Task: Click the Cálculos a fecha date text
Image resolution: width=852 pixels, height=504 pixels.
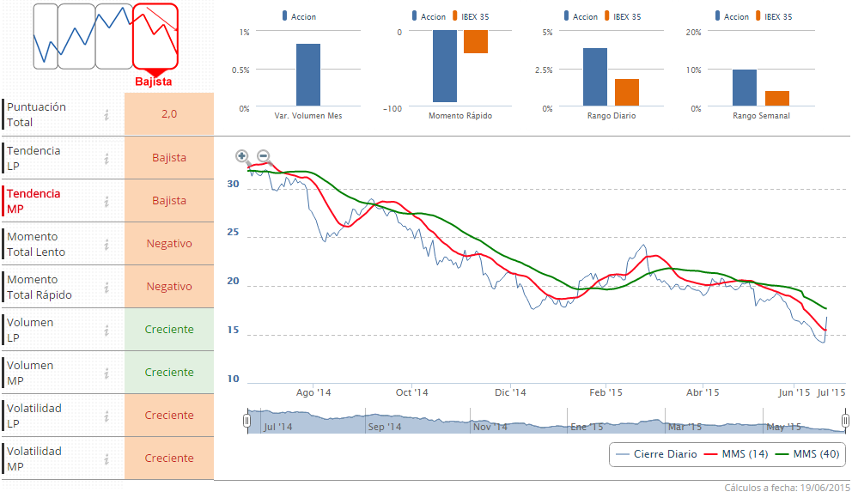Action: pyautogui.click(x=787, y=488)
